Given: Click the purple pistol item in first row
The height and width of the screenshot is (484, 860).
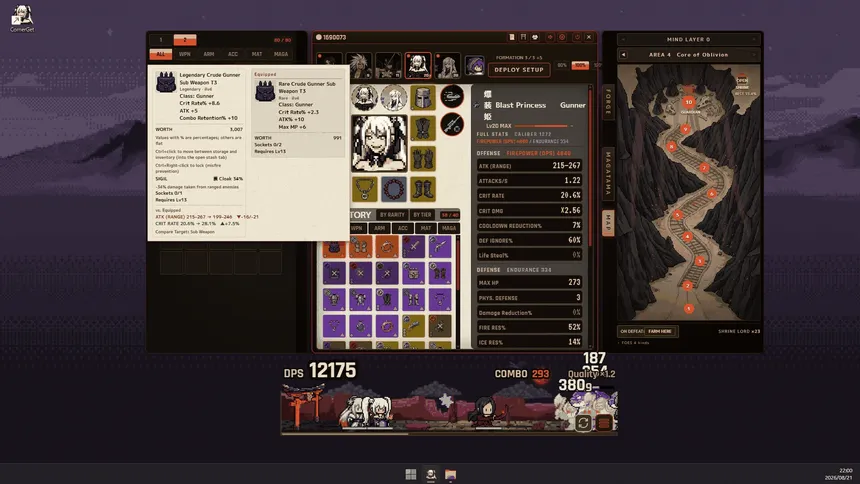Looking at the screenshot, I should coord(440,247).
